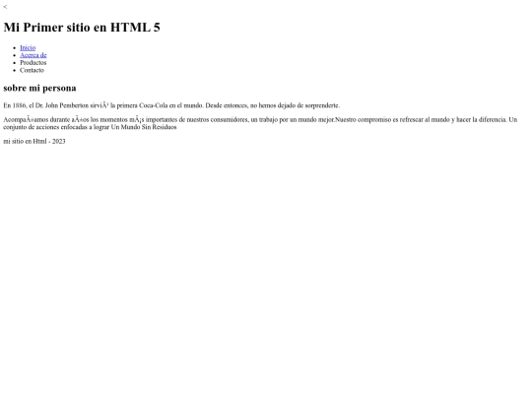
Task: Select the Contacto menu item
Action: [32, 70]
